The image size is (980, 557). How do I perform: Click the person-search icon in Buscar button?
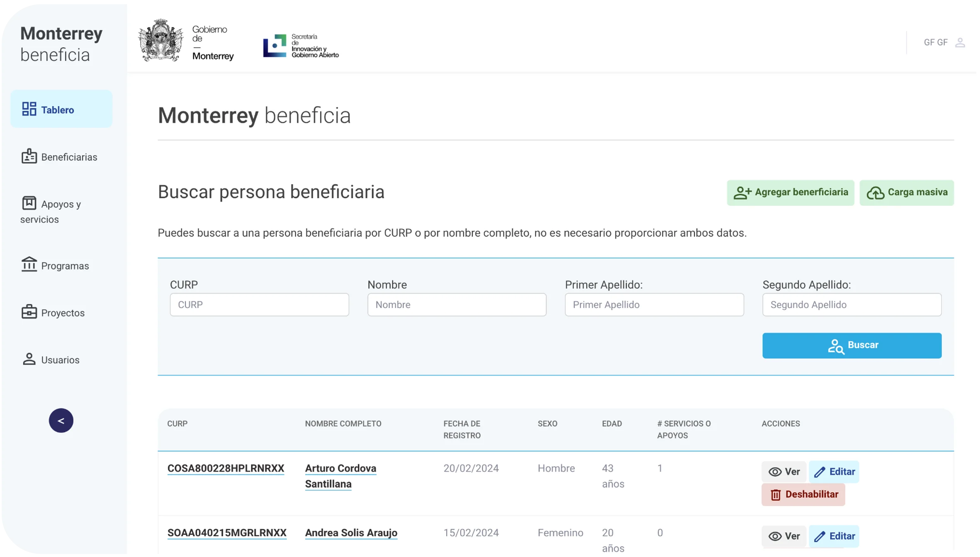[836, 346]
